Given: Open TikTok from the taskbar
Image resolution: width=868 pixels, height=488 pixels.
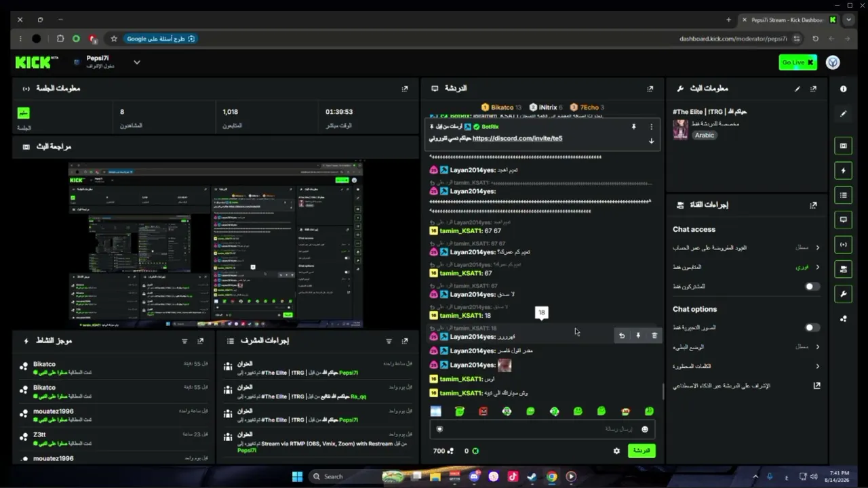Looking at the screenshot, I should coord(513,476).
